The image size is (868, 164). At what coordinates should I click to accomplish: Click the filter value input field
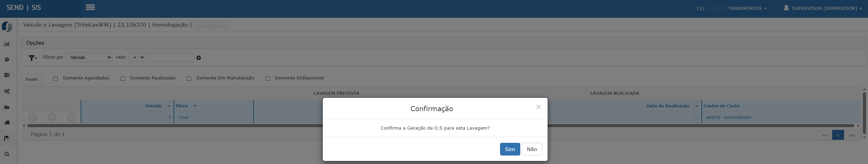pos(171,57)
